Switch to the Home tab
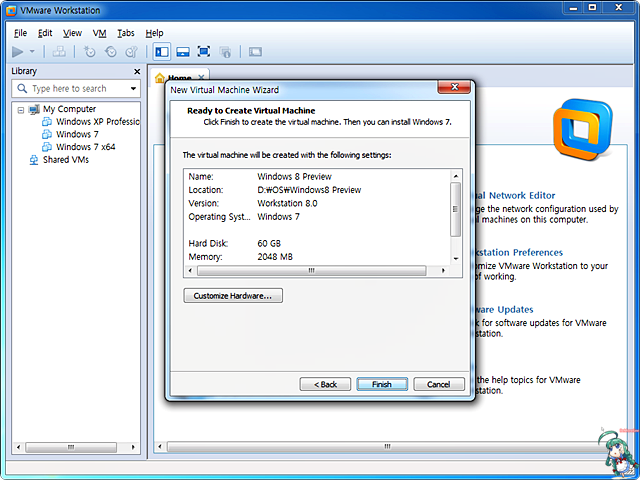Image resolution: width=640 pixels, height=480 pixels. [x=179, y=78]
